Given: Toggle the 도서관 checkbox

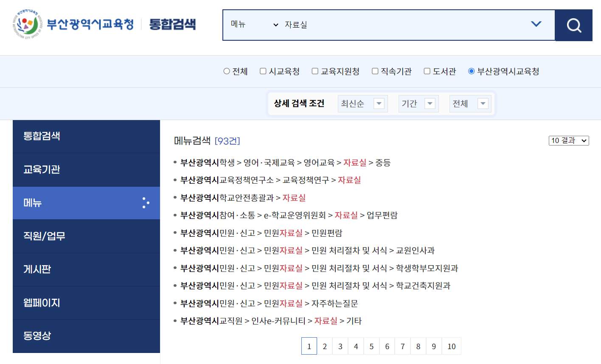Looking at the screenshot, I should 427,71.
